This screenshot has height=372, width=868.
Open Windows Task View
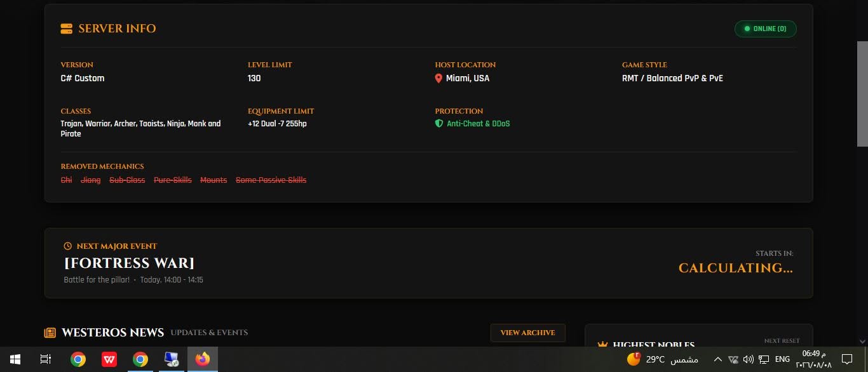point(46,359)
